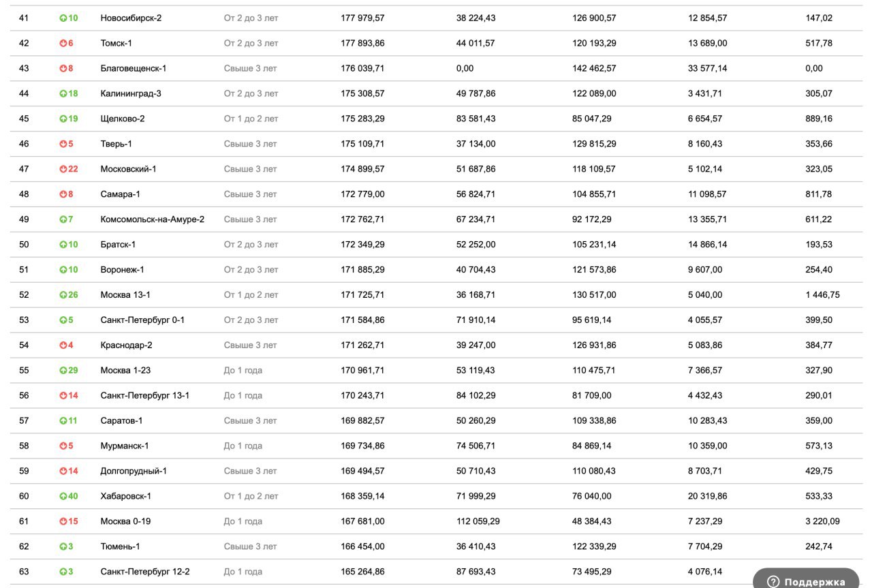Click the green up arrow for Хабаровск-1

[63, 497]
